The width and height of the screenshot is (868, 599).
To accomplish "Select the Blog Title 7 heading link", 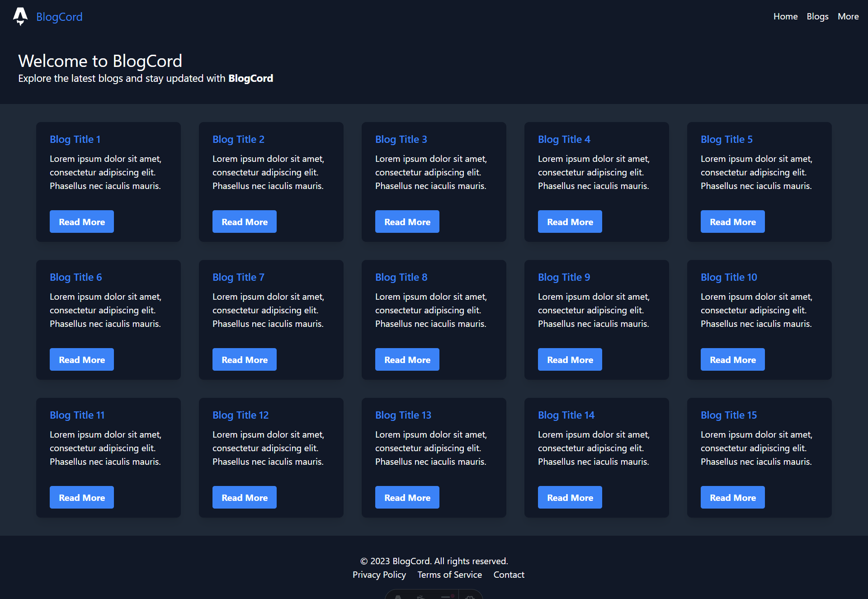I will click(x=238, y=277).
